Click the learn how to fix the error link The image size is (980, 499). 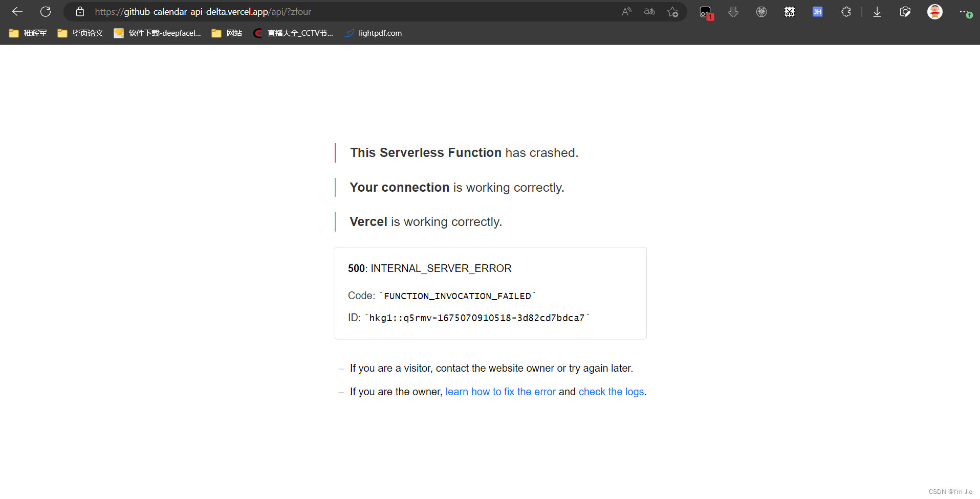(x=500, y=392)
